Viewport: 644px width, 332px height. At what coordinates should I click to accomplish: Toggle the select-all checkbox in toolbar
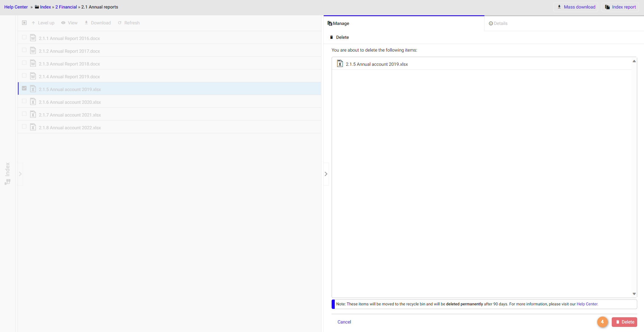(x=24, y=23)
